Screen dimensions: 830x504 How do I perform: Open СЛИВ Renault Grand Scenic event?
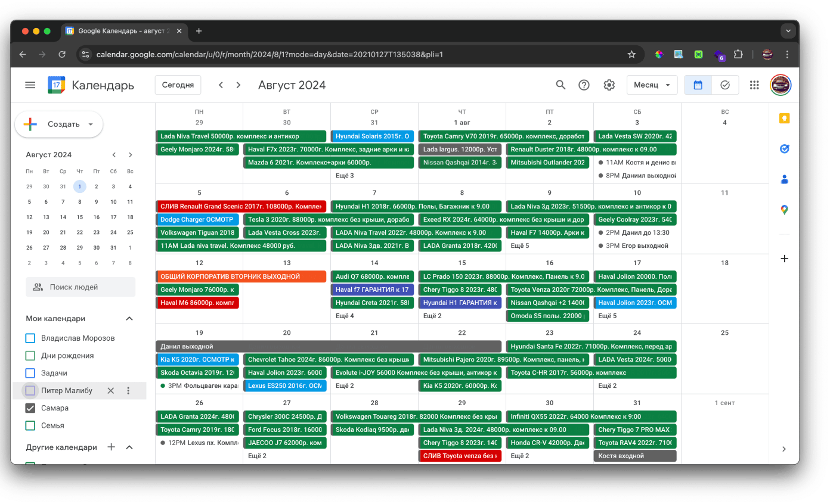241,206
